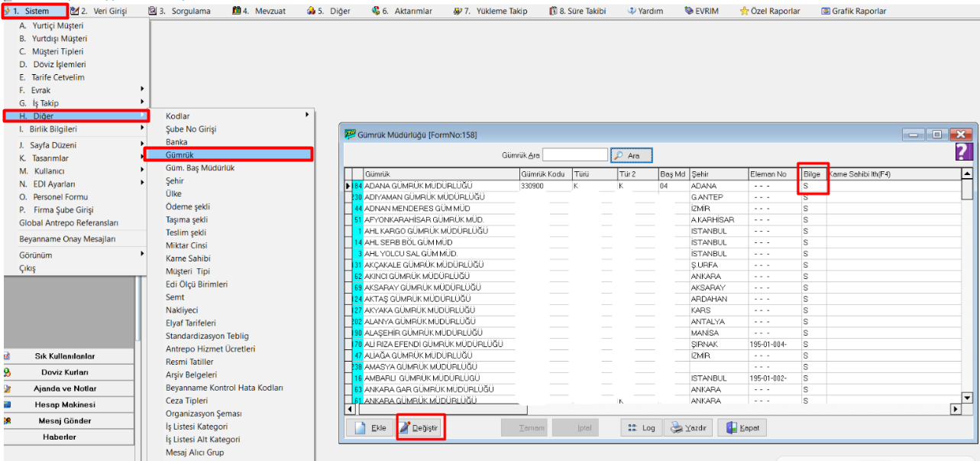Click the Sık Kullanılanlar sidebar icon

8,356
